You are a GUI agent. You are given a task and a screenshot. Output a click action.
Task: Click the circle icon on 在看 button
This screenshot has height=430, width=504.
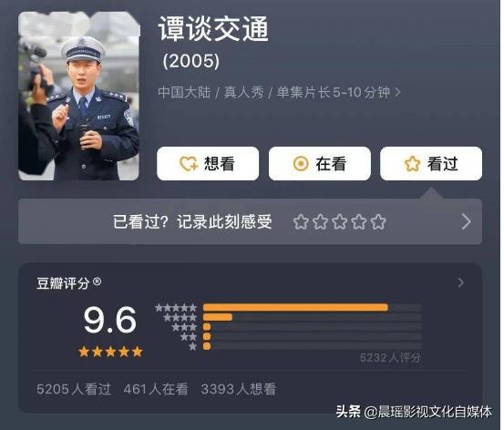coord(301,164)
